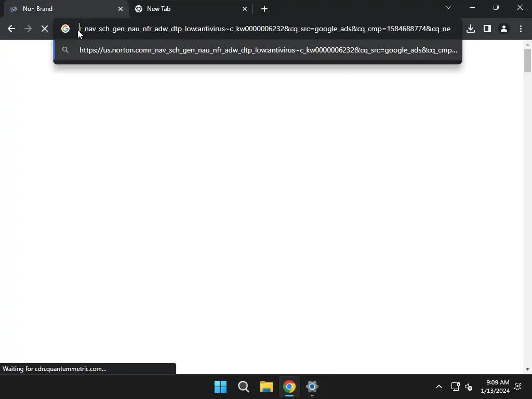
Task: Click the page vertical scrollbar thumb
Action: [527, 60]
